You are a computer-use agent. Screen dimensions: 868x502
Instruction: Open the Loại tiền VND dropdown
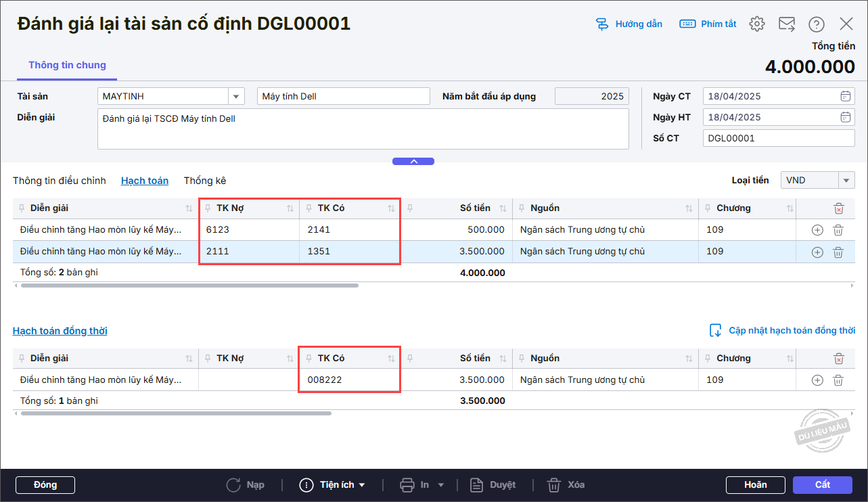click(846, 181)
